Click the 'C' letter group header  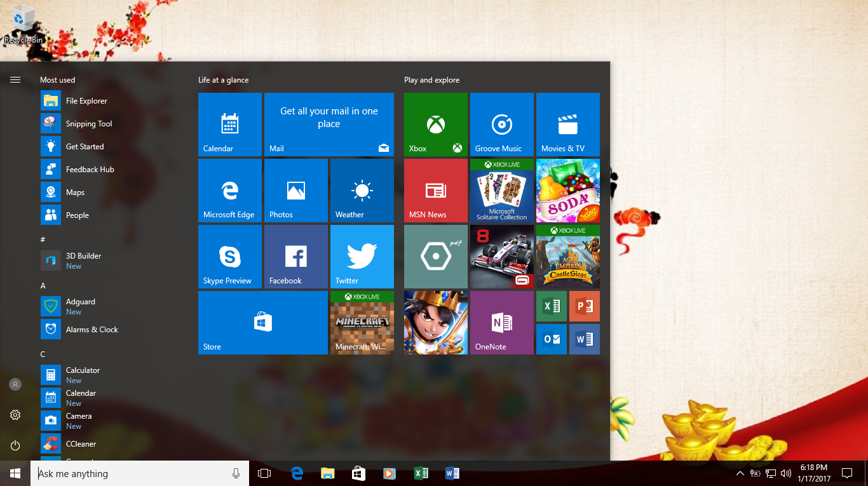click(x=43, y=354)
